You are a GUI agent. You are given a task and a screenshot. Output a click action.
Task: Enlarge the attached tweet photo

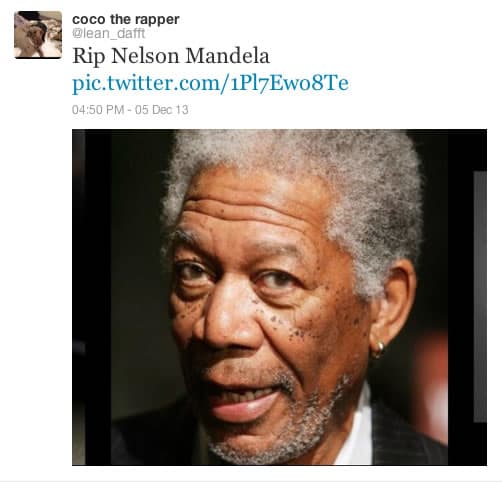point(279,297)
